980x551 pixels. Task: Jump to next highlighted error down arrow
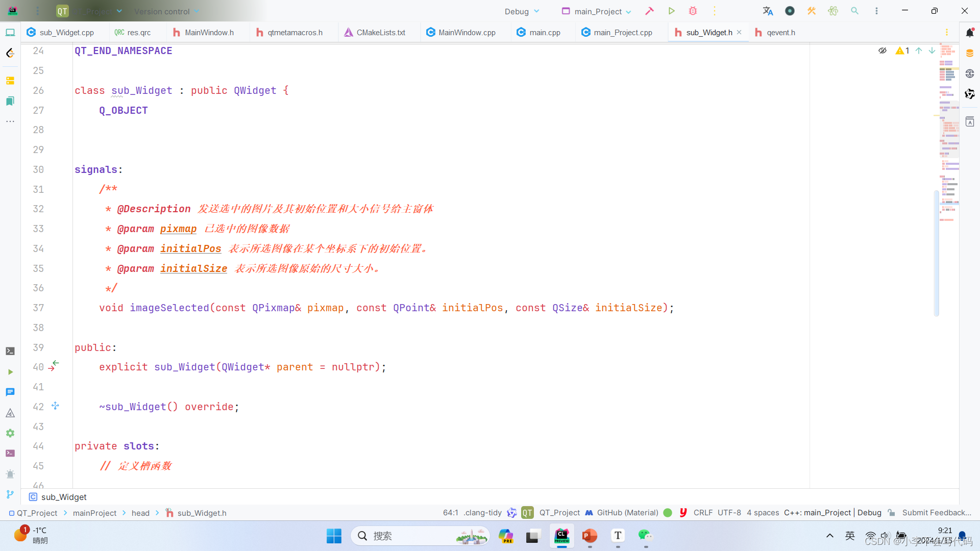tap(932, 51)
